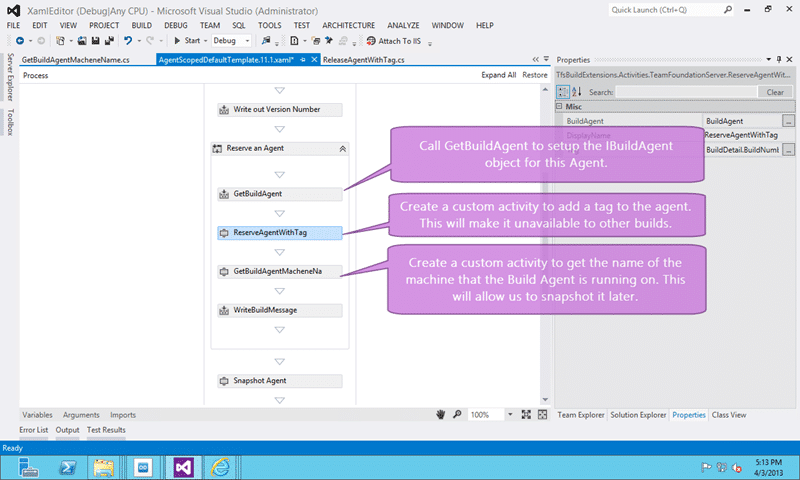Open the Test Results tab
Viewport: 800px width, 480px height.
click(x=106, y=430)
